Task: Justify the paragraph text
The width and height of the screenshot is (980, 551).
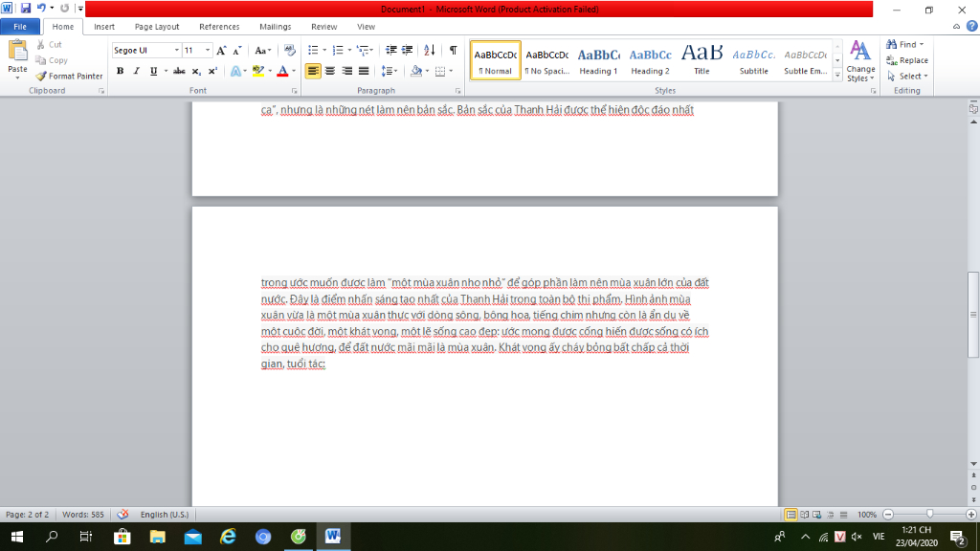Action: click(x=363, y=71)
